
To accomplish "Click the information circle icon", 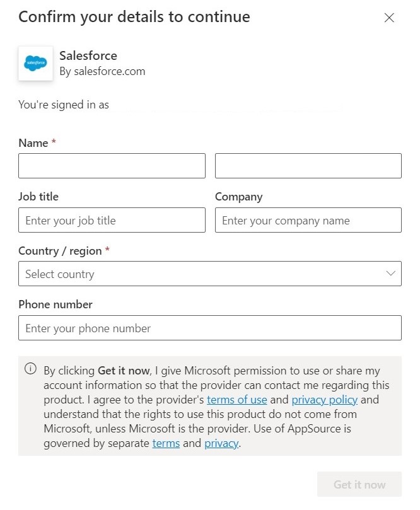I will coord(30,369).
